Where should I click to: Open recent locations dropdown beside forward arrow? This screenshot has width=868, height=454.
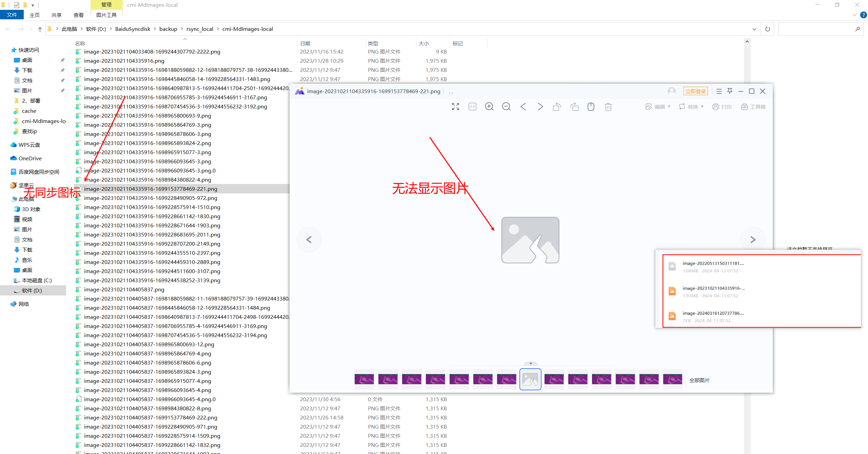coord(31,29)
